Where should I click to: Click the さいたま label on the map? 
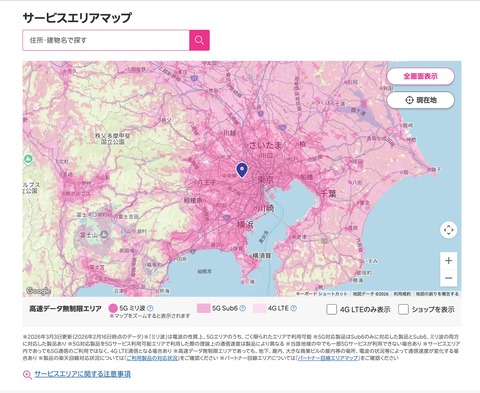click(265, 145)
